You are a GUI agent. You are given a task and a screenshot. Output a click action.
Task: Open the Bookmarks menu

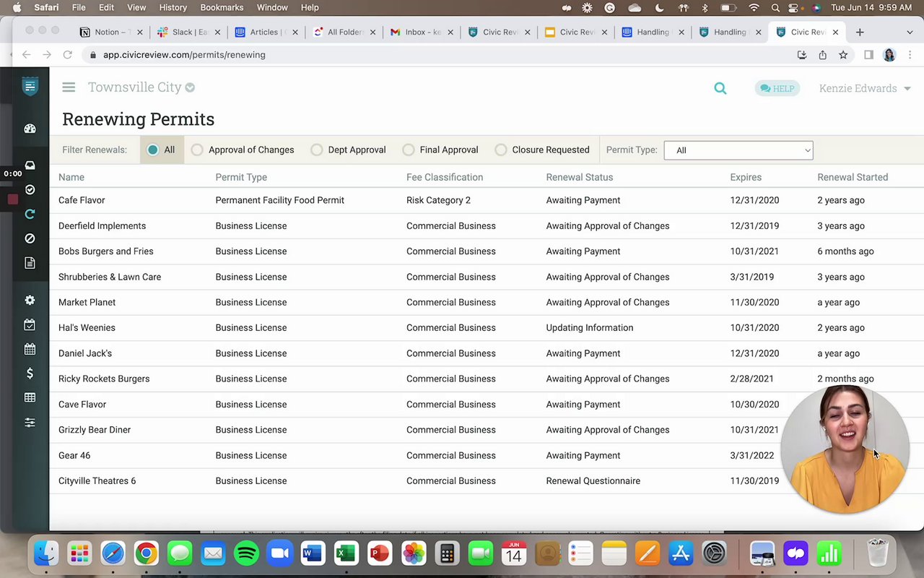[x=222, y=7]
